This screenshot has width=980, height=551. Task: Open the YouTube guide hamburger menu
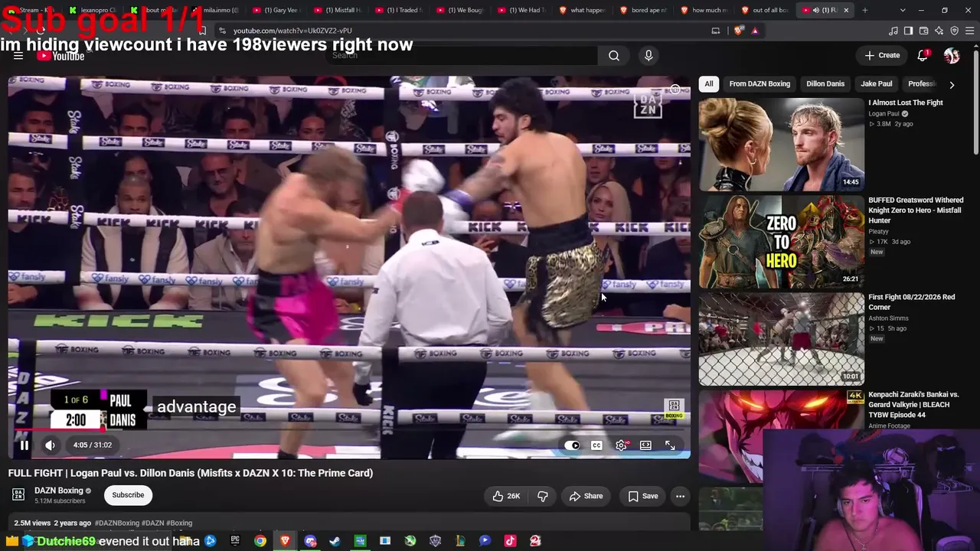(18, 56)
